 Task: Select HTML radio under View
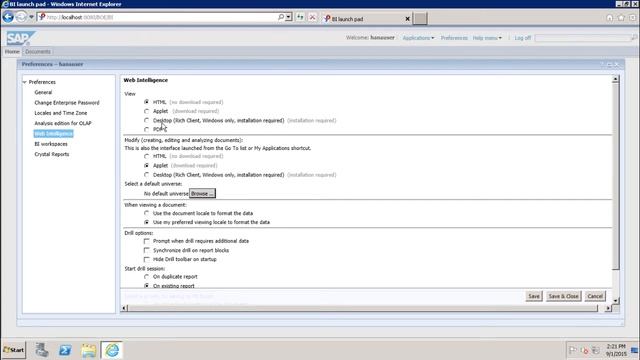coord(147,102)
